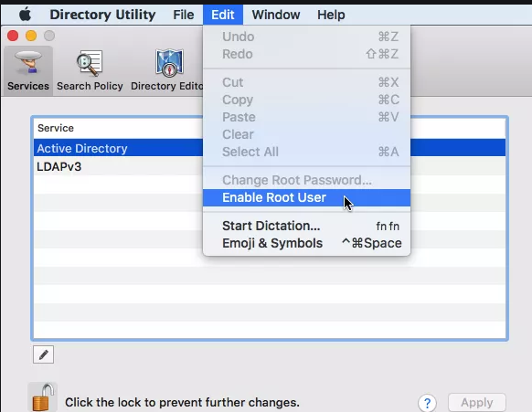Select Change Root Password menu entry
Screen dimensions: 532x412
pyautogui.click(x=307, y=180)
